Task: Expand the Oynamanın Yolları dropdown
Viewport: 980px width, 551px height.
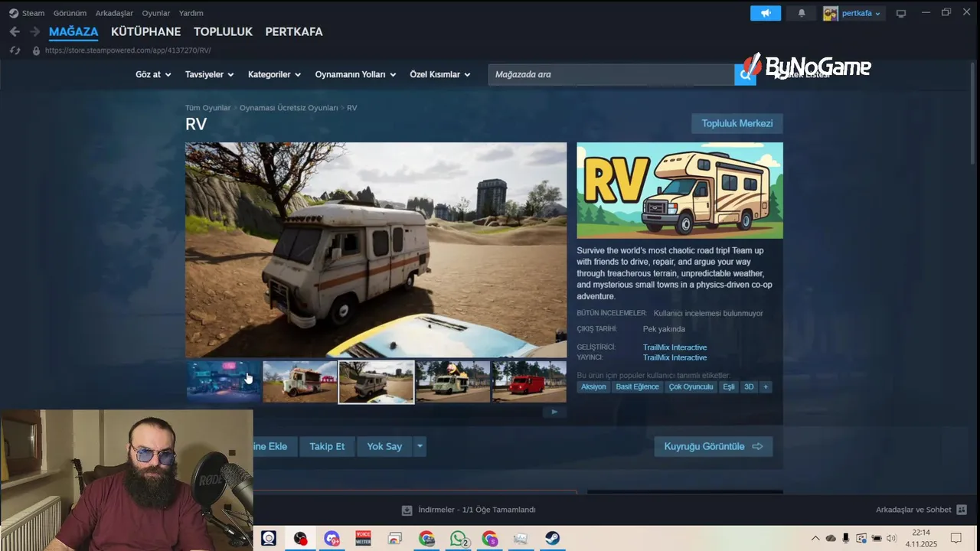Action: point(355,74)
